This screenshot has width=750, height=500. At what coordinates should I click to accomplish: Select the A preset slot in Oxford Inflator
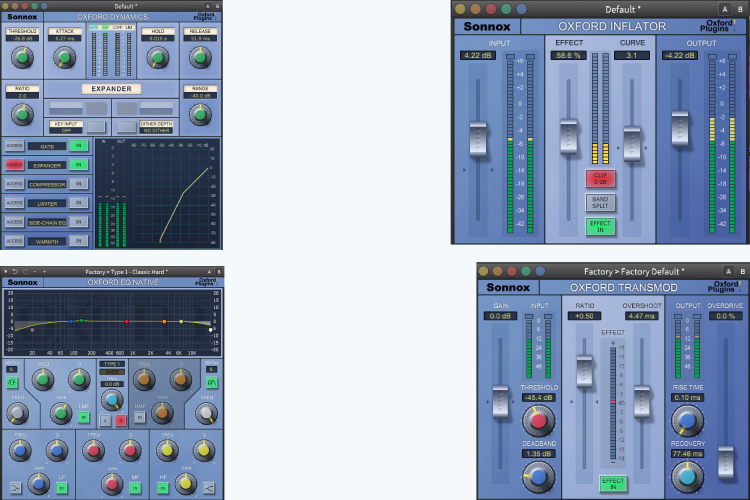tap(725, 9)
